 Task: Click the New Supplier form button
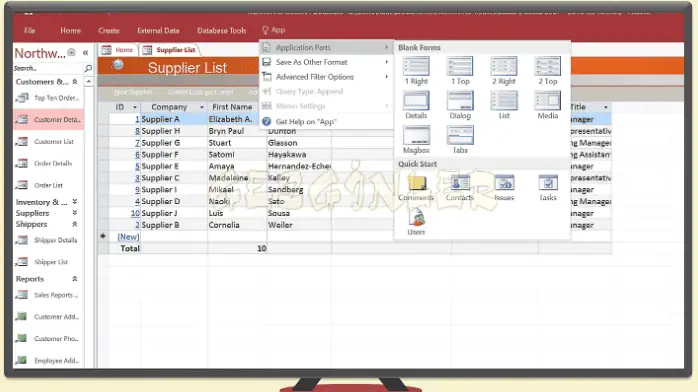133,92
